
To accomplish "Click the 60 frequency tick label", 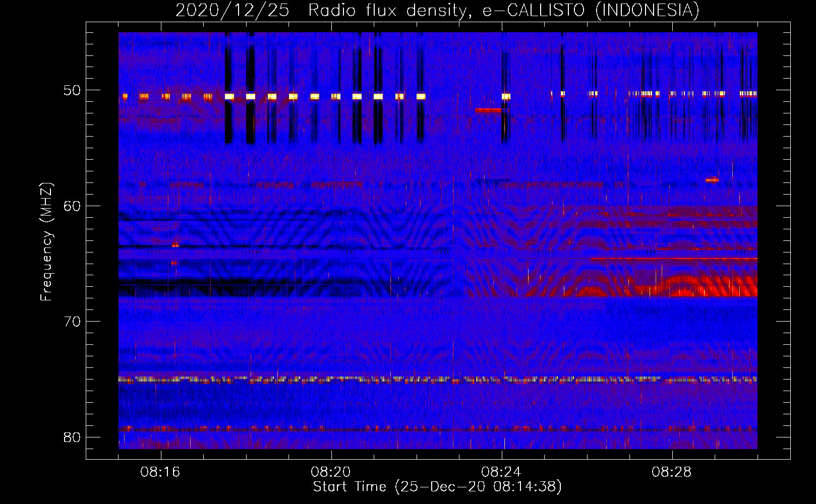I will 72,206.
